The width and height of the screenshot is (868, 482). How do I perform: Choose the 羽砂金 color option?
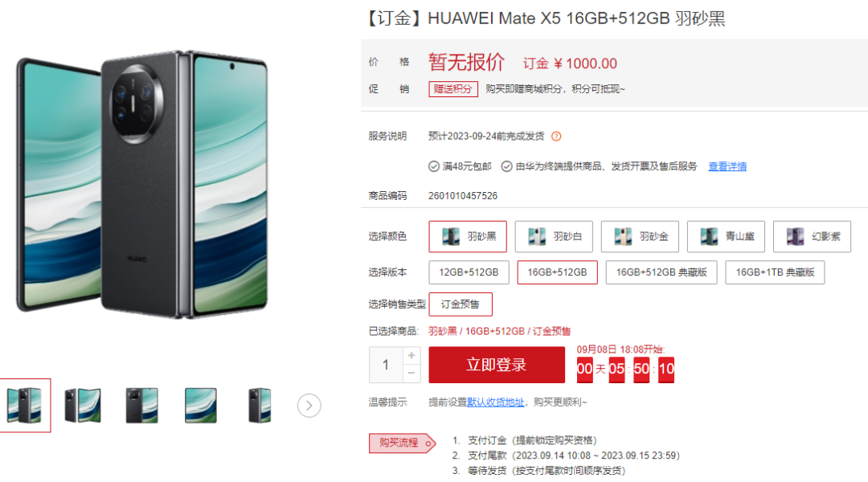point(640,236)
